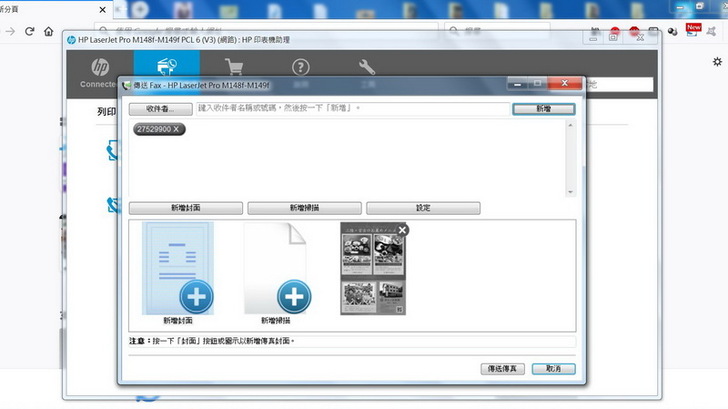Click the 新增 add recipient button
The width and height of the screenshot is (728, 409).
click(x=544, y=109)
